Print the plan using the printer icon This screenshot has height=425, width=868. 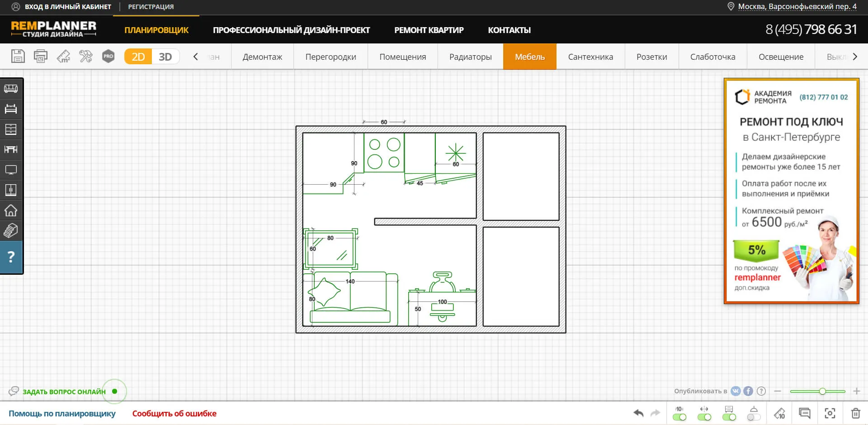click(x=41, y=57)
